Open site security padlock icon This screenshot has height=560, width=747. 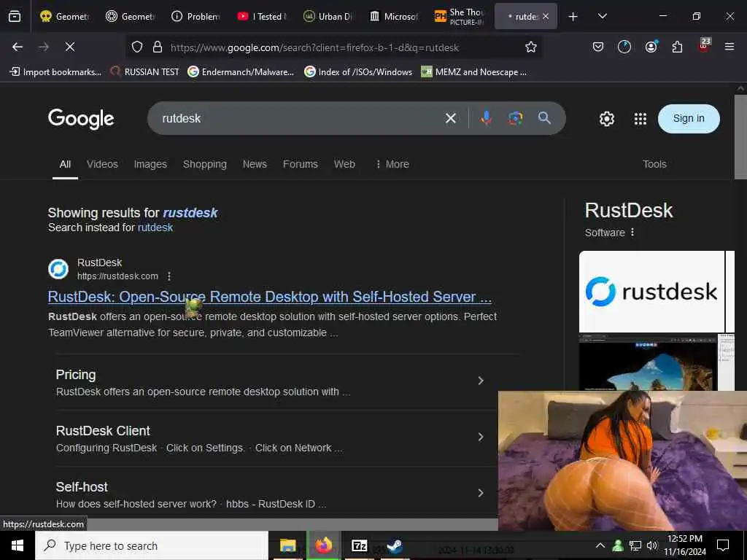click(x=158, y=47)
